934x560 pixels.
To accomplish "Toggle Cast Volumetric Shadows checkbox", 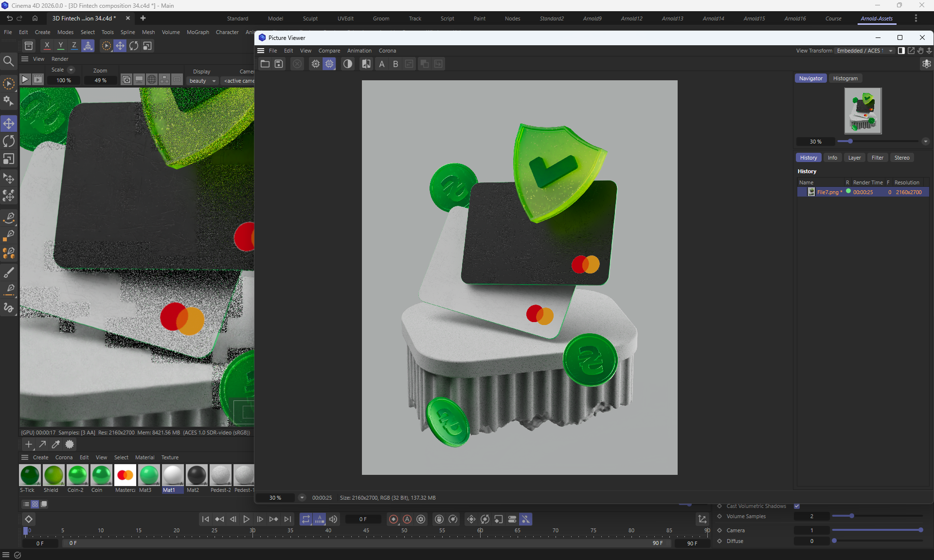I will [x=797, y=506].
